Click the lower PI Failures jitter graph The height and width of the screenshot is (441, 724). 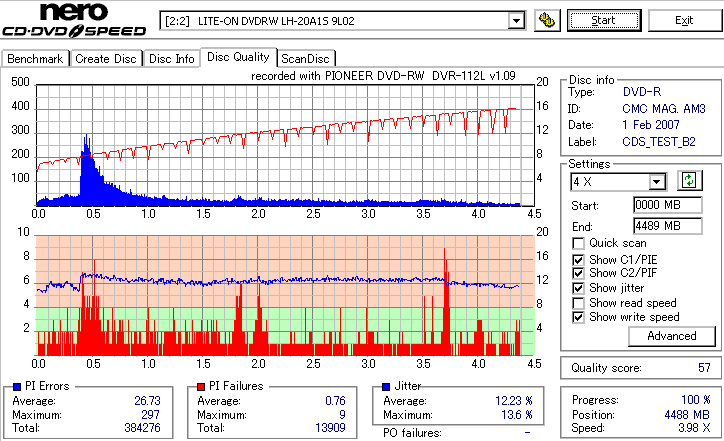tap(285, 296)
